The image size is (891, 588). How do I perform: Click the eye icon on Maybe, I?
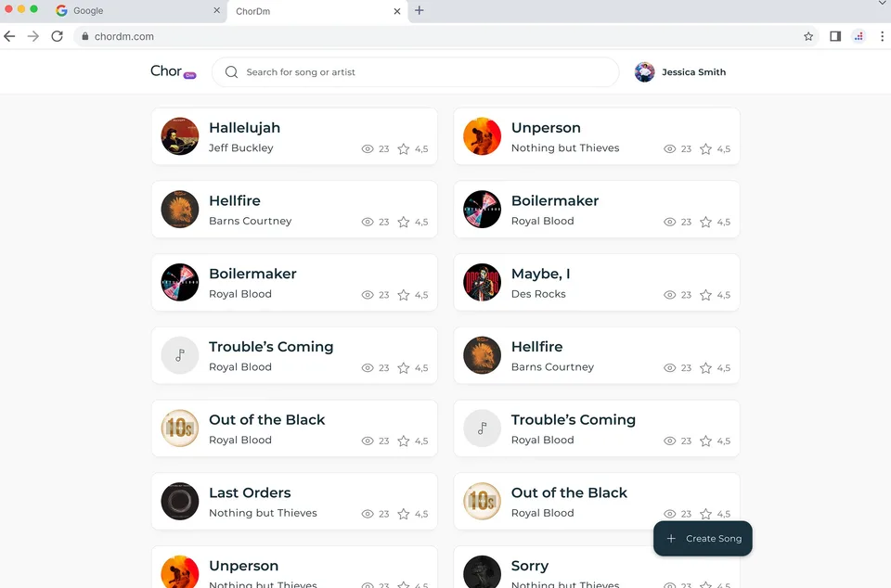(670, 295)
